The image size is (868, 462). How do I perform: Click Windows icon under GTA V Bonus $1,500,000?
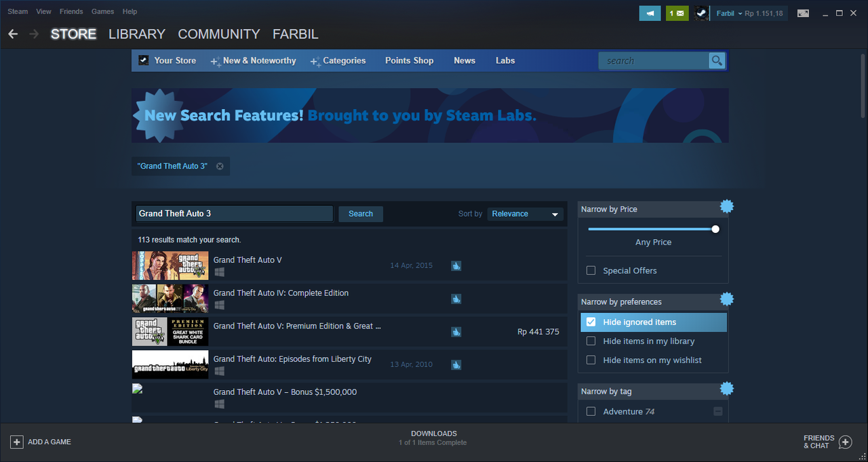(219, 404)
